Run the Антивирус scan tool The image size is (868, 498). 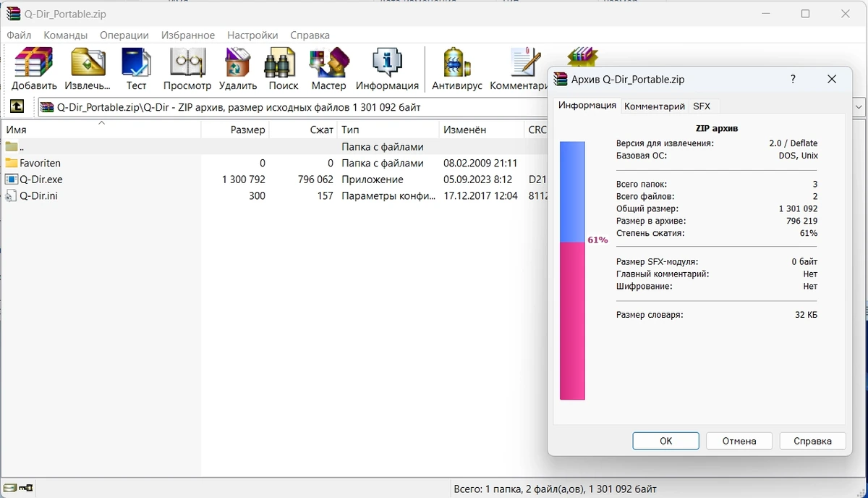coord(456,63)
